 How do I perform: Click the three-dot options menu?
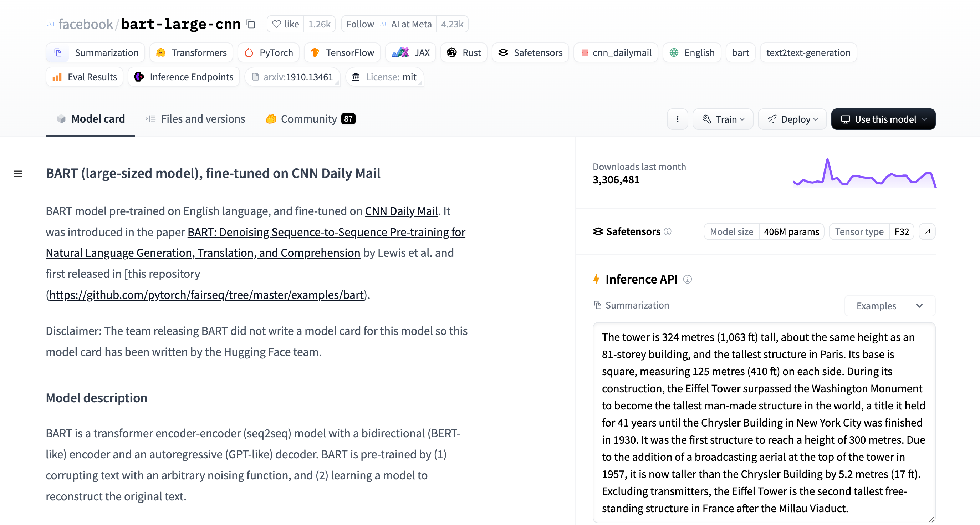pos(677,119)
